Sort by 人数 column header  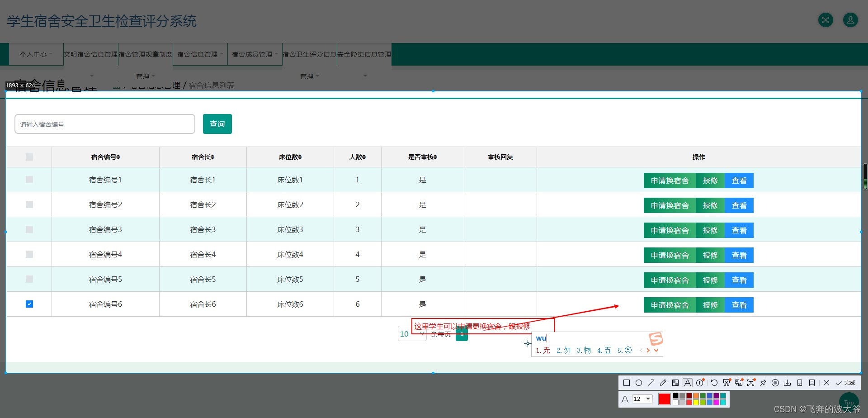pos(358,157)
